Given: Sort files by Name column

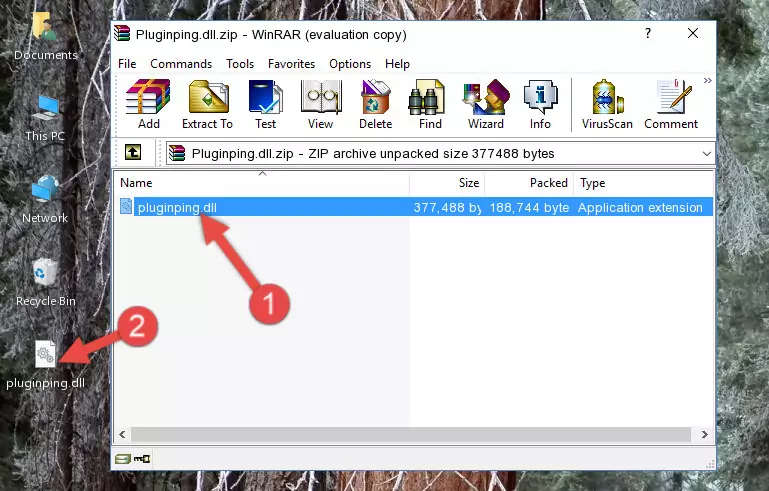Looking at the screenshot, I should [262, 183].
